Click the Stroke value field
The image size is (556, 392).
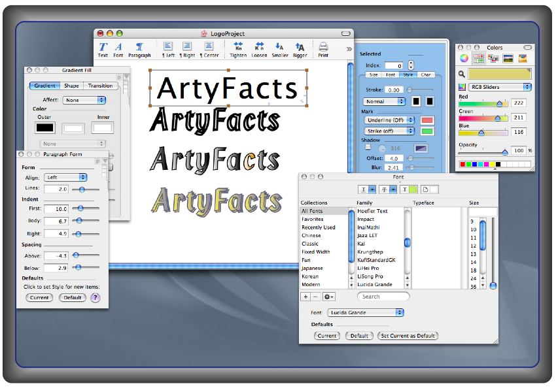pos(394,90)
